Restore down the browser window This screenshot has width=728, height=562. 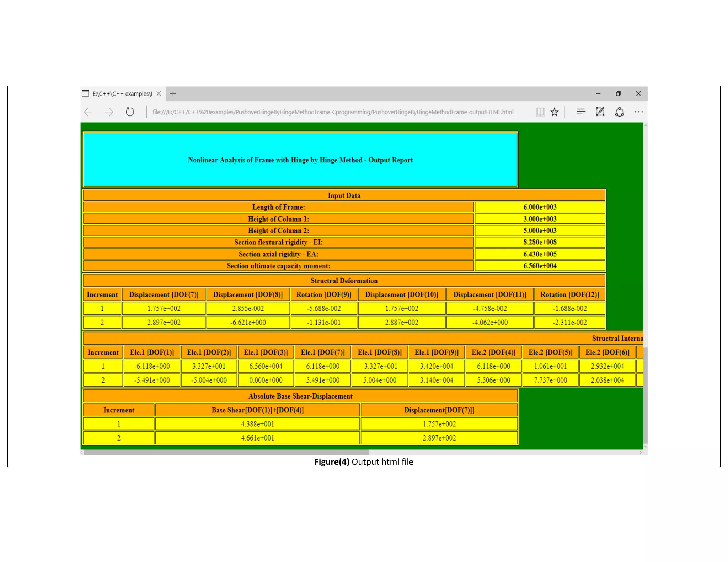pos(618,94)
